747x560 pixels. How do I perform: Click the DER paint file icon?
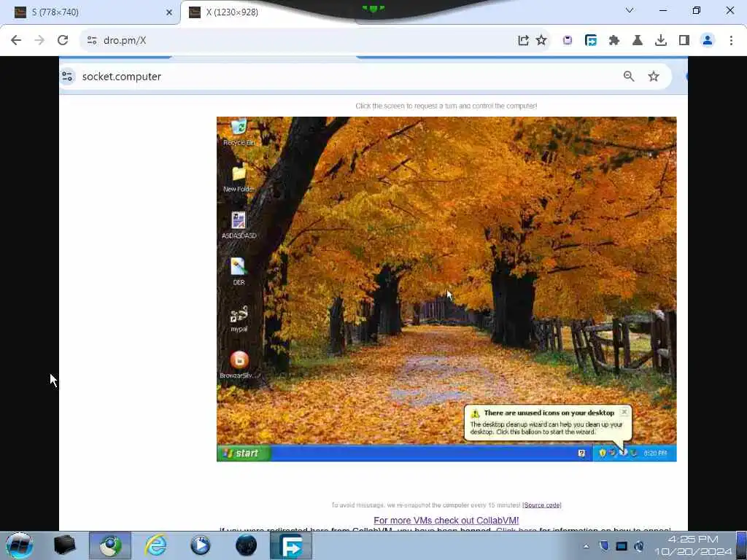coord(239,271)
